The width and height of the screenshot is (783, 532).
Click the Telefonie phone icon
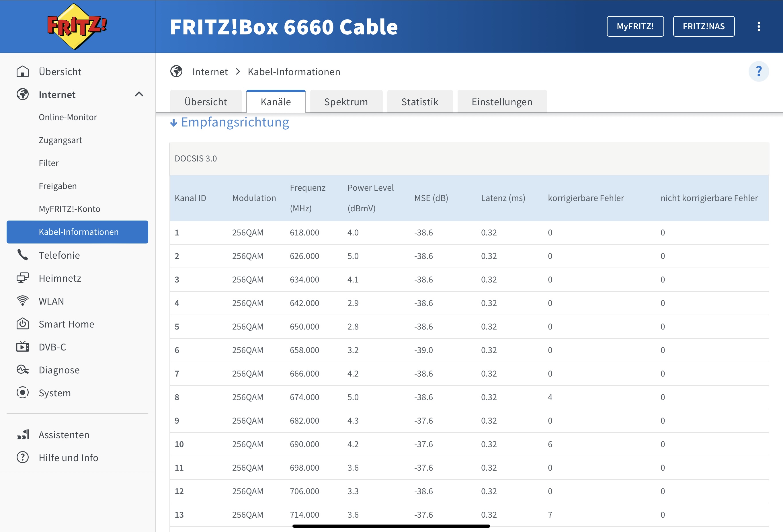click(x=23, y=255)
